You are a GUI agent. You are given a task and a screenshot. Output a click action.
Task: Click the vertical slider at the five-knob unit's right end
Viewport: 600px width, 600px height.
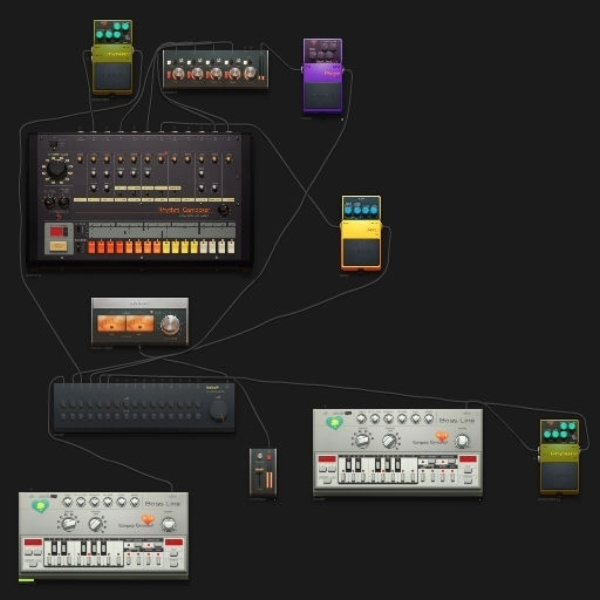tap(262, 66)
